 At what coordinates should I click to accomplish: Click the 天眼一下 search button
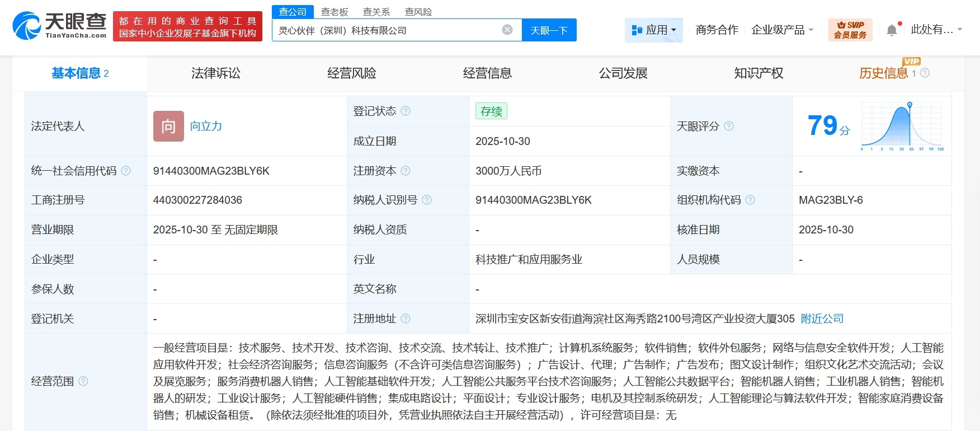pos(549,30)
